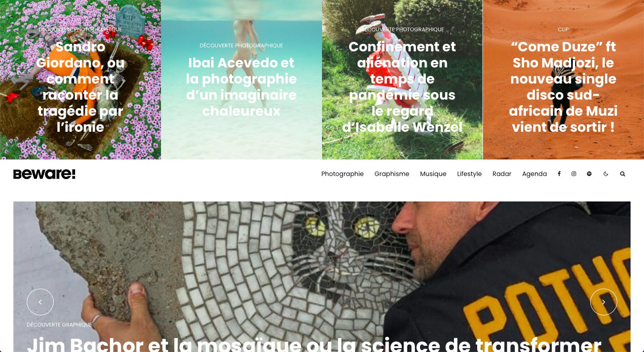Open the Jim Bachor mosaic article

point(314,343)
